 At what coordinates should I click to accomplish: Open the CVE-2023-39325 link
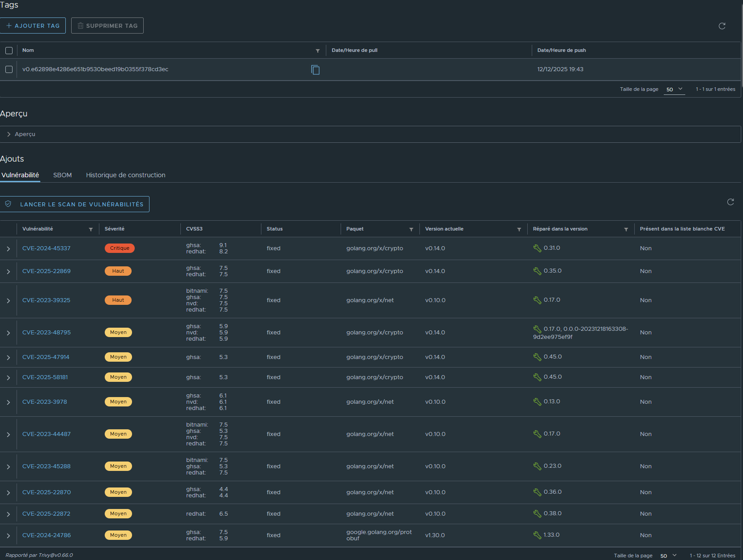tap(46, 300)
